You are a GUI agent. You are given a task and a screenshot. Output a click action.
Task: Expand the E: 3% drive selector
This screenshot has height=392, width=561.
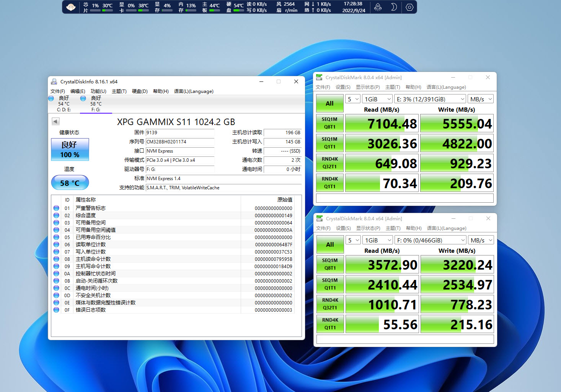click(x=430, y=99)
